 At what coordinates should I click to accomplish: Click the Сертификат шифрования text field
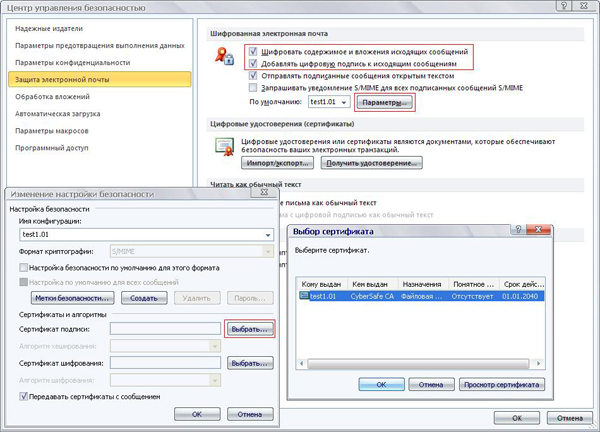[165, 363]
